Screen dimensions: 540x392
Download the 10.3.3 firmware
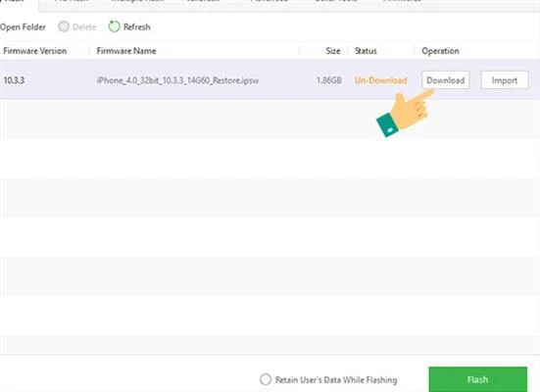click(x=446, y=80)
